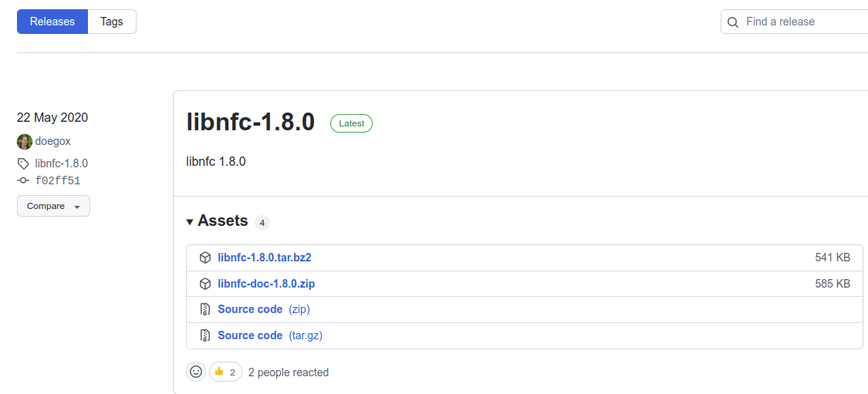Download libnfc-doc-1.8.0.zip
868x394 pixels.
tap(266, 284)
